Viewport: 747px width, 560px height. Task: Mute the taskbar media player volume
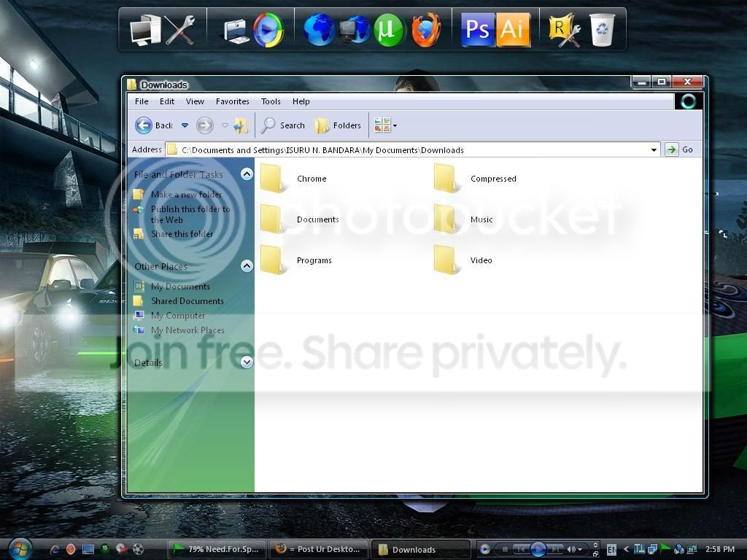click(570, 549)
